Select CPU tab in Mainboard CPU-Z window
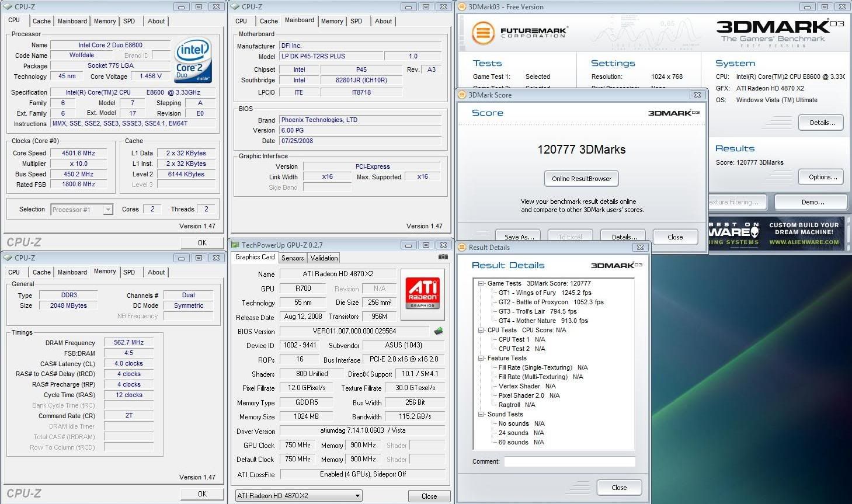 coord(241,21)
